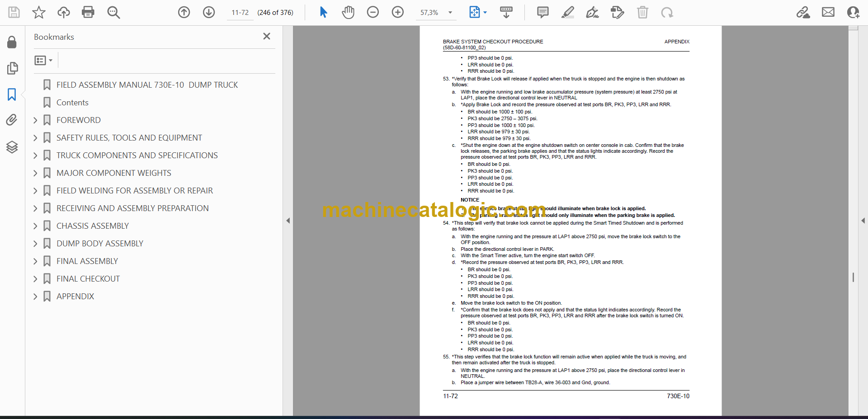Viewport: 868px width, 419px height.
Task: Select DUMP BODY ASSEMBLY bookmark label
Action: [100, 244]
